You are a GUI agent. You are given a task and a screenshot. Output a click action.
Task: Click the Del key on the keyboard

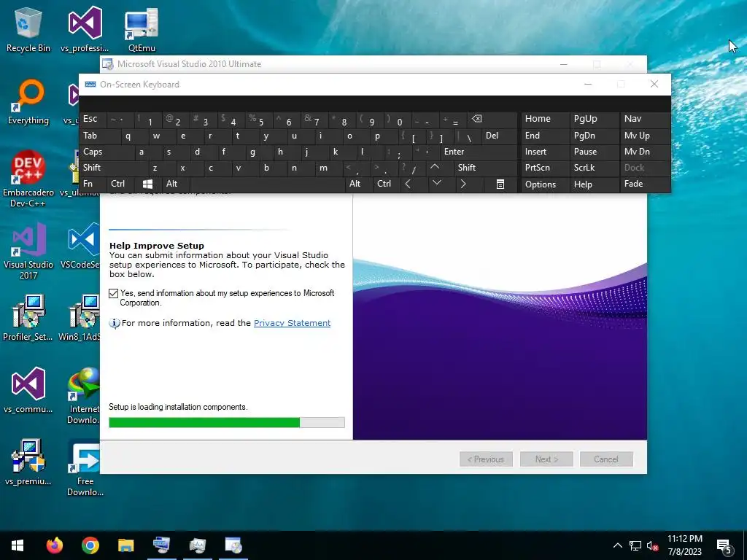click(x=500, y=136)
